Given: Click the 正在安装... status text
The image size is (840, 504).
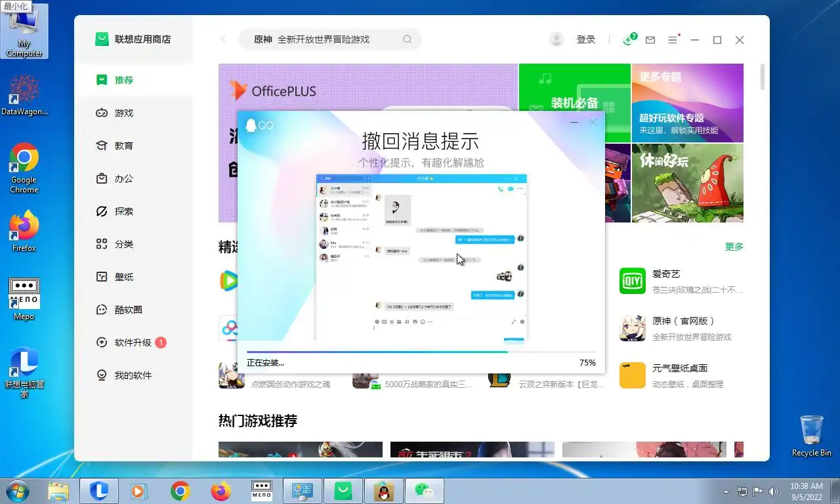Looking at the screenshot, I should (265, 363).
